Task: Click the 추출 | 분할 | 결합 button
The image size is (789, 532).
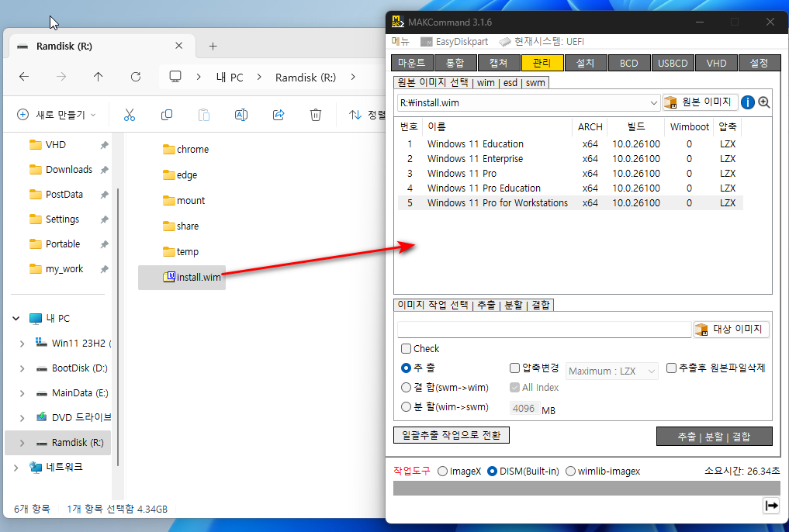Action: pyautogui.click(x=714, y=437)
